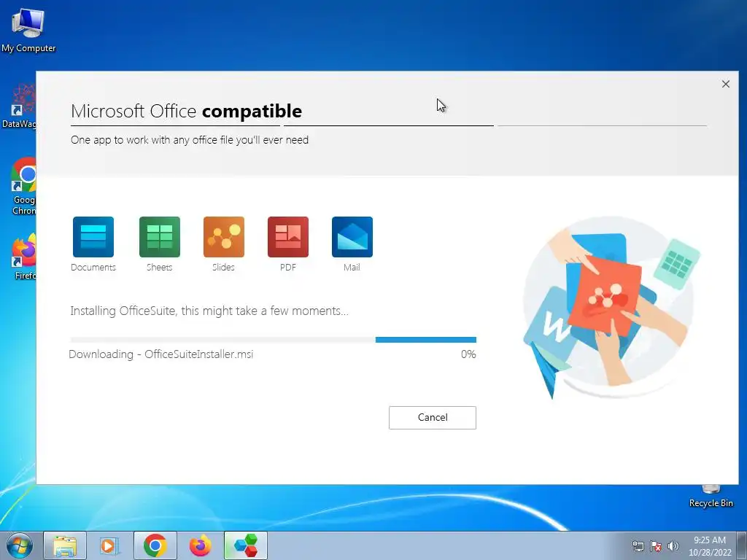This screenshot has height=560, width=747.
Task: Click 'One app to work with' subtitle
Action: click(190, 140)
